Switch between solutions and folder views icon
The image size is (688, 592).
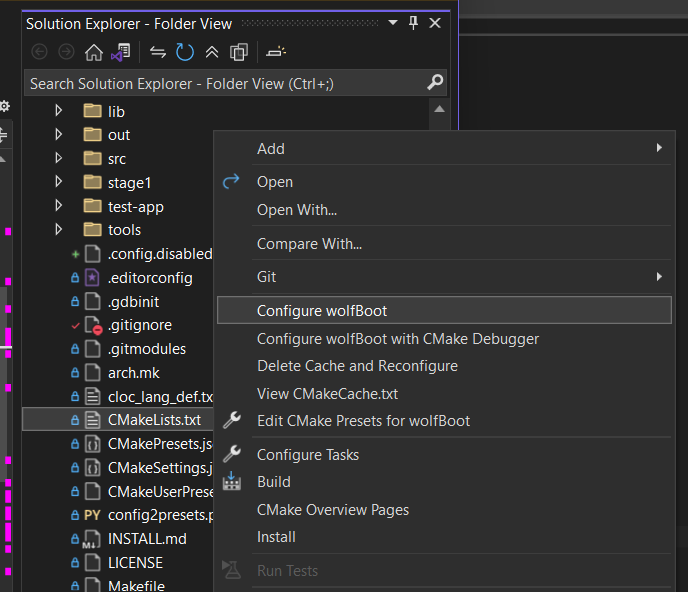point(121,52)
